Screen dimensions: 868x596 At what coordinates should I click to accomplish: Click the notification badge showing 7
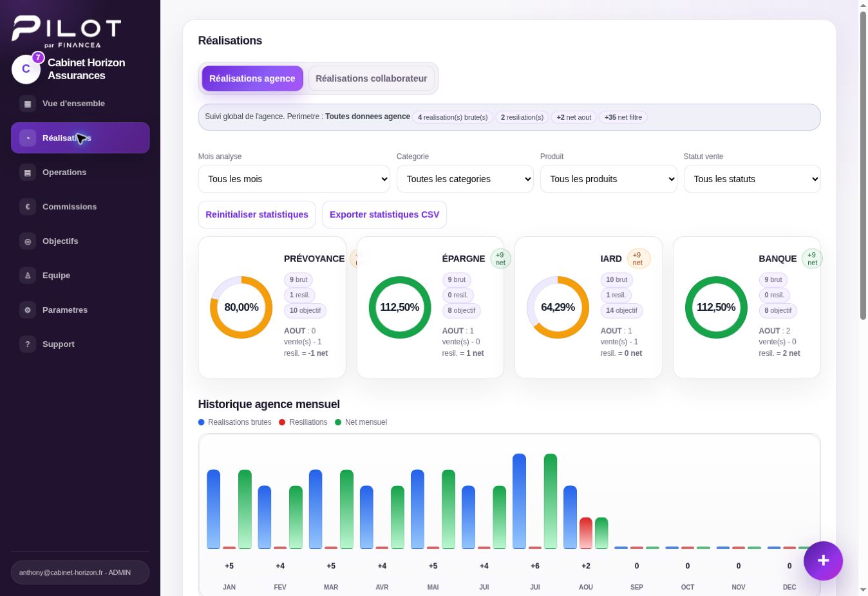click(38, 57)
